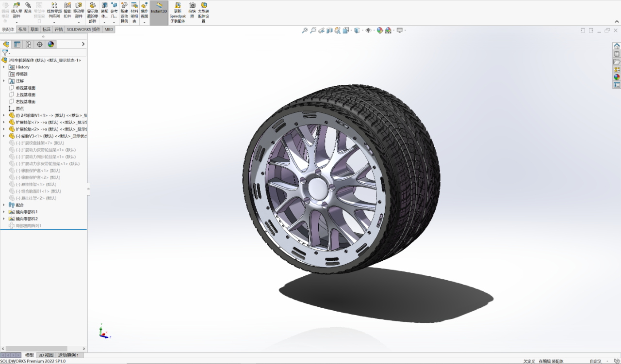Open the DimXpertManager crosshair tab icon
This screenshot has height=364, width=621.
(x=40, y=44)
